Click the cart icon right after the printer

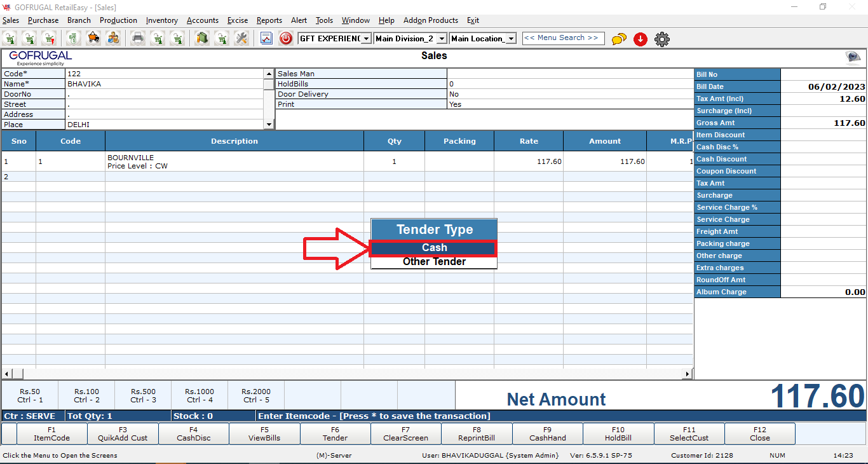[x=158, y=39]
